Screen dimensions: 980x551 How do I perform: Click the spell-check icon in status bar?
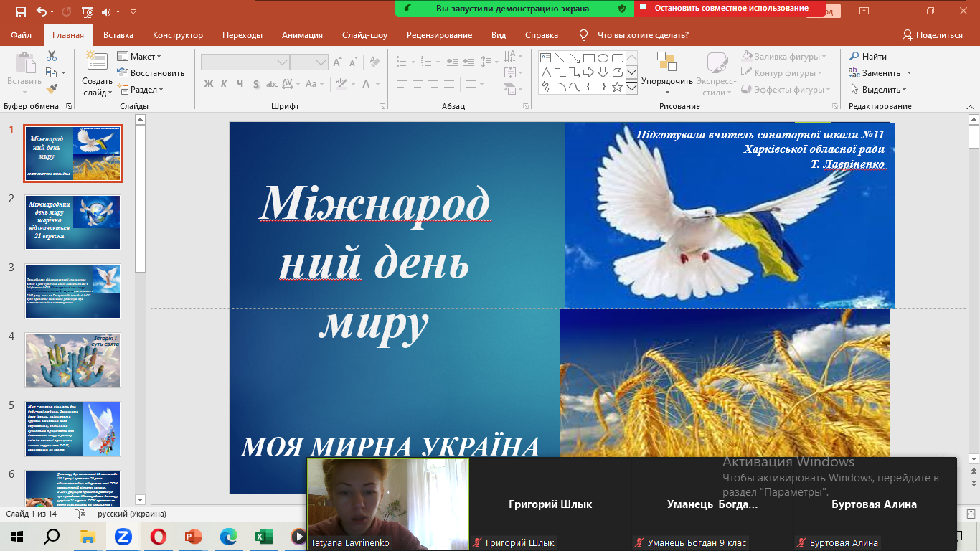tap(80, 514)
